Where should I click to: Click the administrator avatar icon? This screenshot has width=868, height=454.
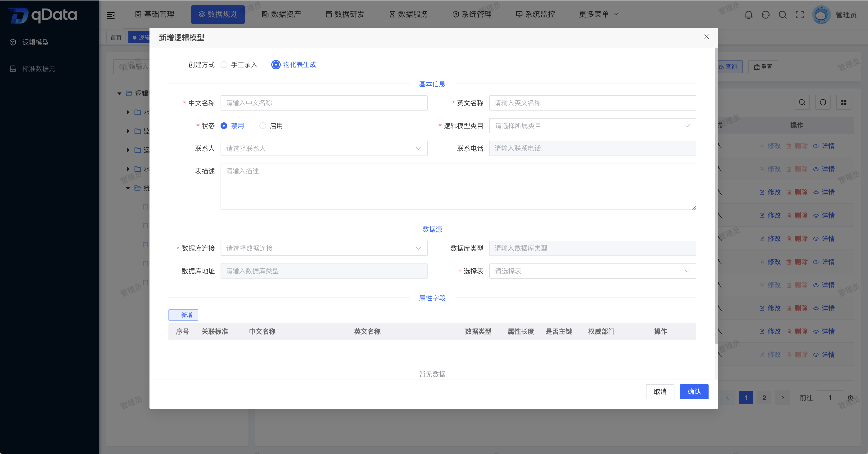[x=822, y=14]
